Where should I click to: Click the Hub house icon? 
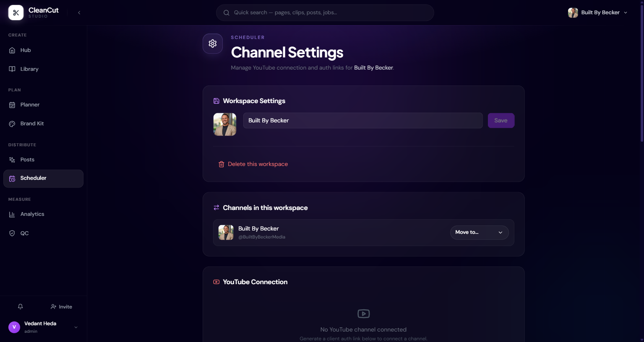[12, 50]
